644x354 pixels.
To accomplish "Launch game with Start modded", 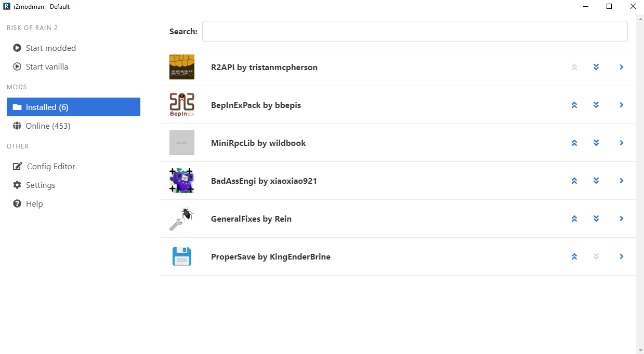I will point(50,48).
